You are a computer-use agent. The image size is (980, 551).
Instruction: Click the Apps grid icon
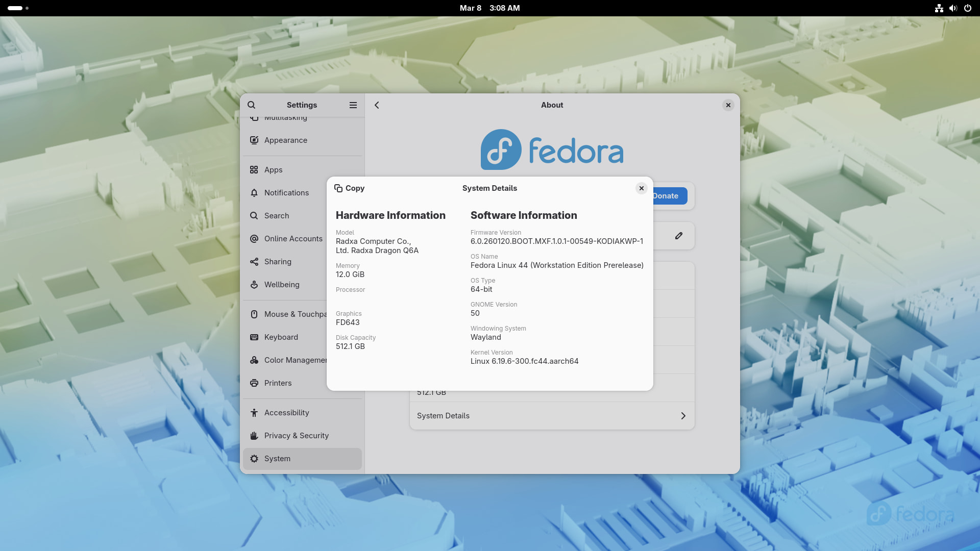(x=254, y=170)
